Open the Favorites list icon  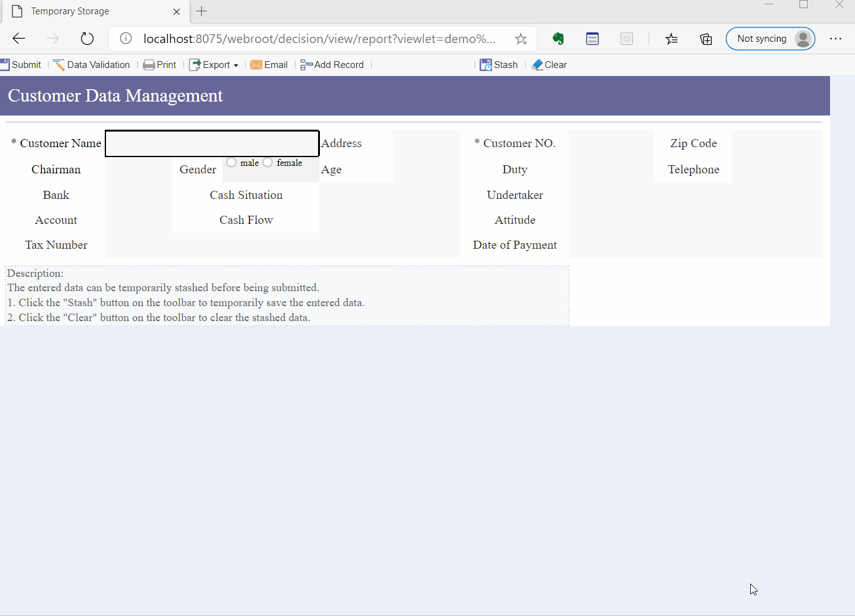[x=672, y=39]
